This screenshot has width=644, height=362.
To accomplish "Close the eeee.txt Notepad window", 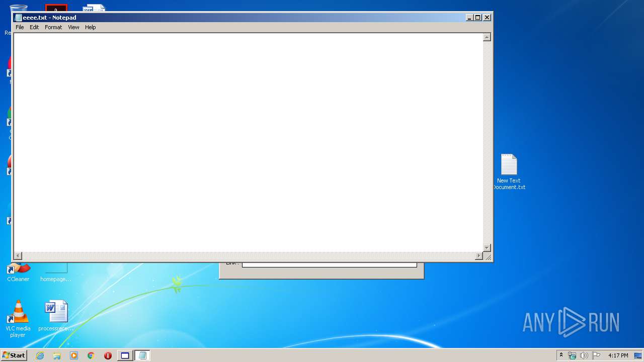I will click(x=487, y=18).
